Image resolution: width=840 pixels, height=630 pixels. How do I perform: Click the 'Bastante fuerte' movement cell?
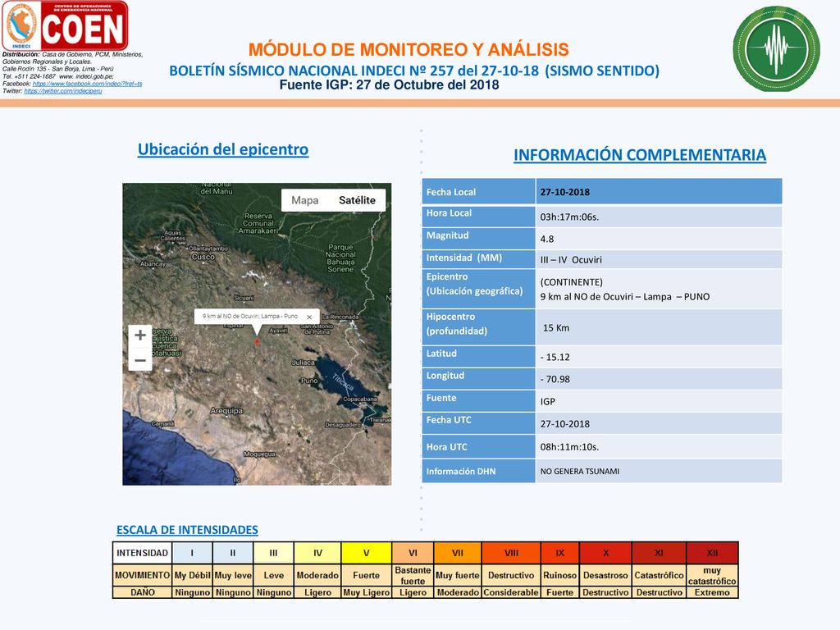413,575
